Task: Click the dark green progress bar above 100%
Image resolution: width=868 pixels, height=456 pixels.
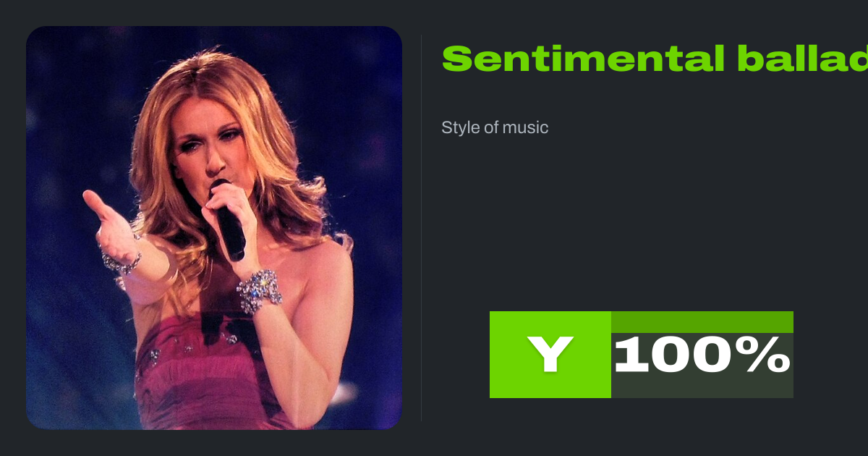Action: point(702,322)
